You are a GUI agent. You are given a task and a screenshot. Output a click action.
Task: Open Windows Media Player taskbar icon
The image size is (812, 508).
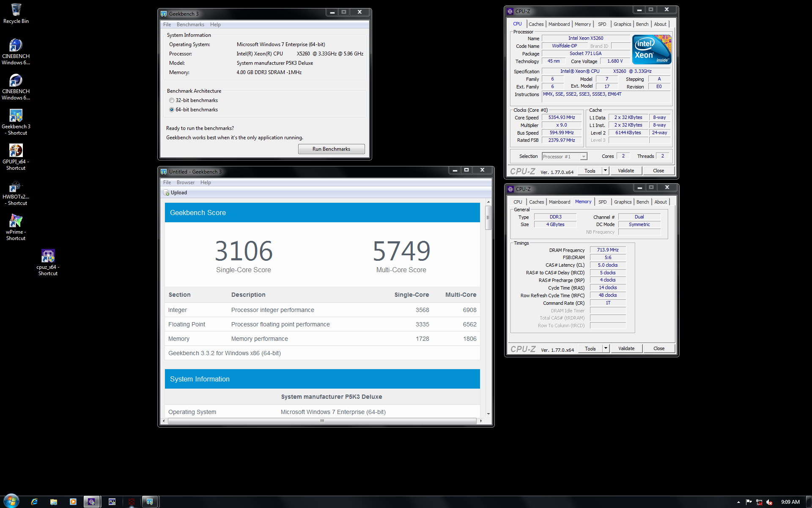(73, 502)
